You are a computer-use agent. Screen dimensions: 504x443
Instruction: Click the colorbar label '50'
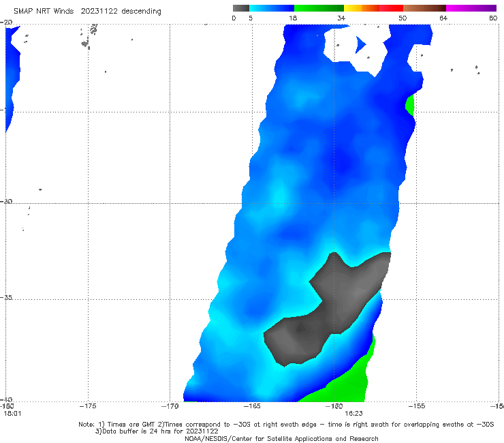pyautogui.click(x=403, y=18)
